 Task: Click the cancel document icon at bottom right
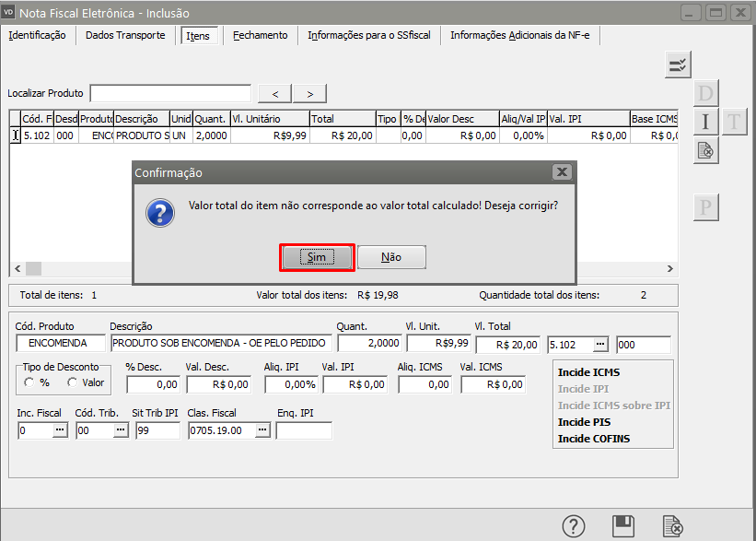[673, 526]
